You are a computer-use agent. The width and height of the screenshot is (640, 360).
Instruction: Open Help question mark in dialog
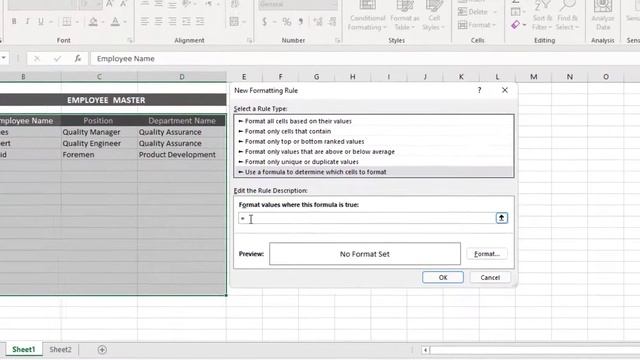click(479, 90)
